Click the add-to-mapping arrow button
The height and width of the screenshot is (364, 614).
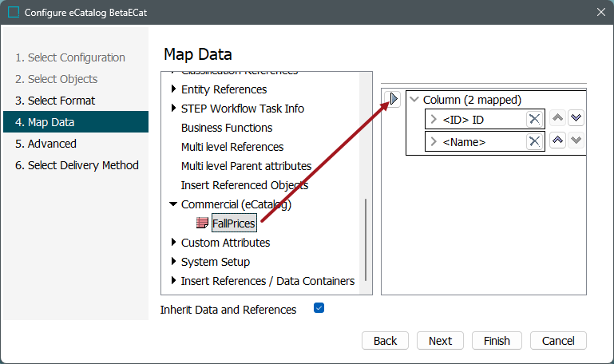(392, 100)
